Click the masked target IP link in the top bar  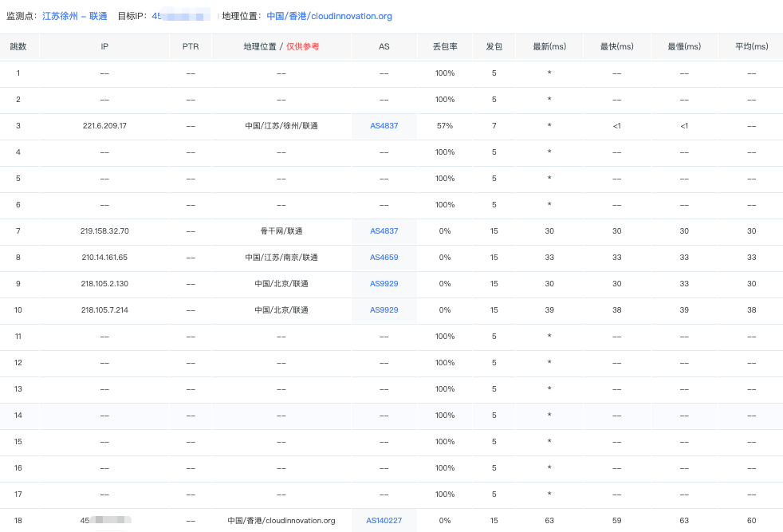[180, 16]
